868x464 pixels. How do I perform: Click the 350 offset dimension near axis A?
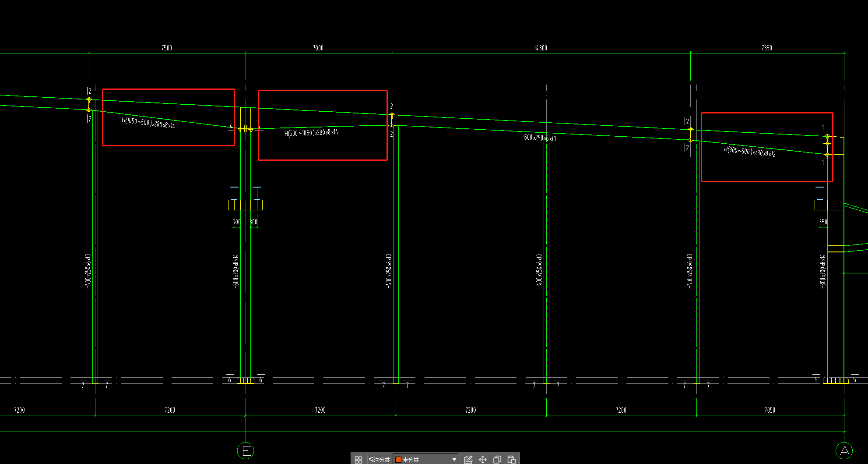point(823,222)
